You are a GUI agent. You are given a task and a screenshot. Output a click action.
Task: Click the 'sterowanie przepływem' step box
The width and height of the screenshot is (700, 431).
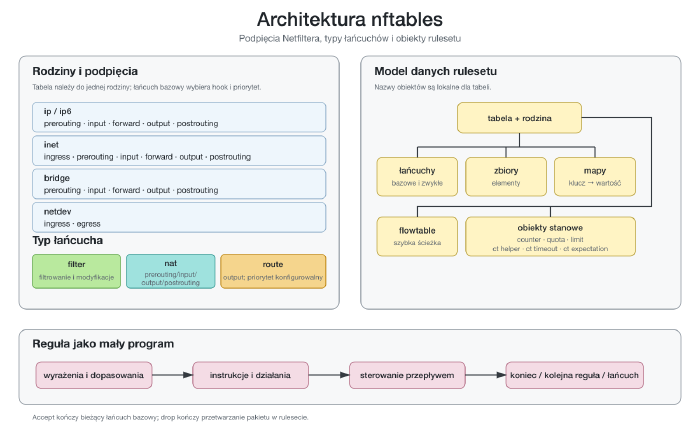click(407, 375)
